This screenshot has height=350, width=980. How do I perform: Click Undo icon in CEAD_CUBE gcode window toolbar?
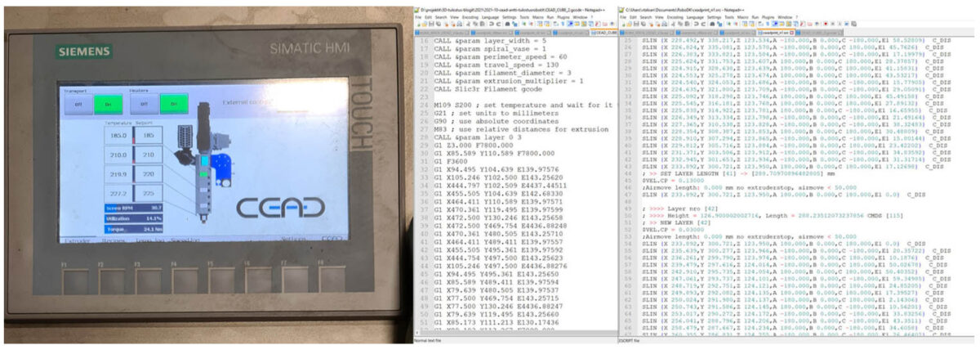point(492,24)
